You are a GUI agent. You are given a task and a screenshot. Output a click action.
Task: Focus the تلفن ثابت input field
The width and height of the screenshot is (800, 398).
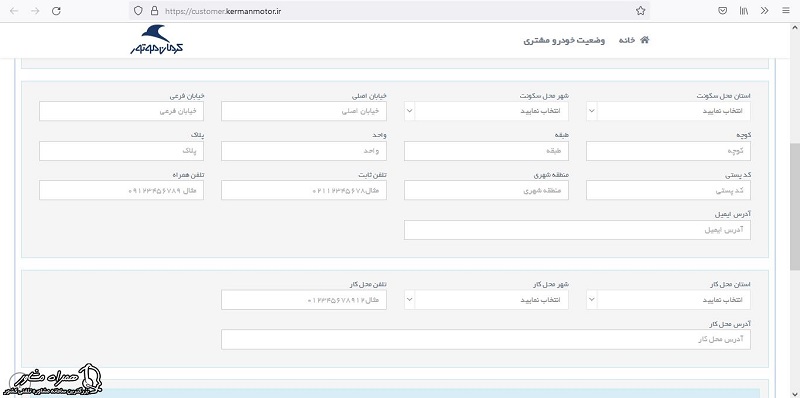coord(304,190)
